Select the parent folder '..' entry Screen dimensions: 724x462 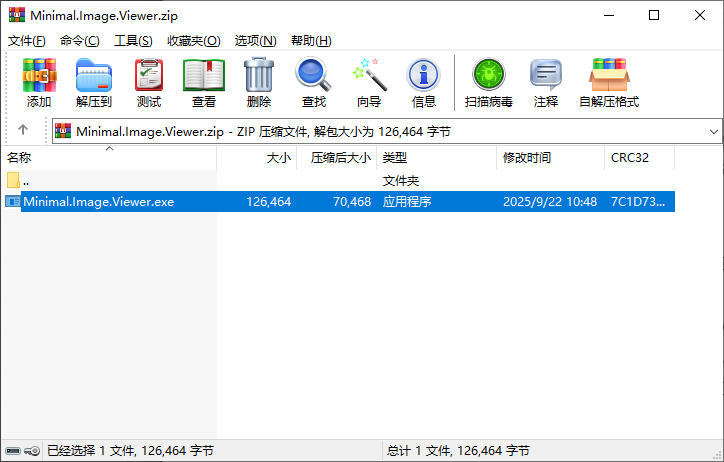pos(18,180)
